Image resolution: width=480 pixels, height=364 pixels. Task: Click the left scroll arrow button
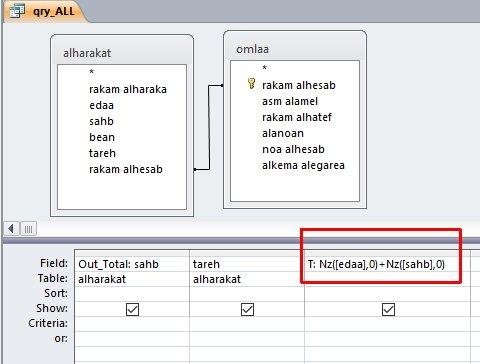11,229
